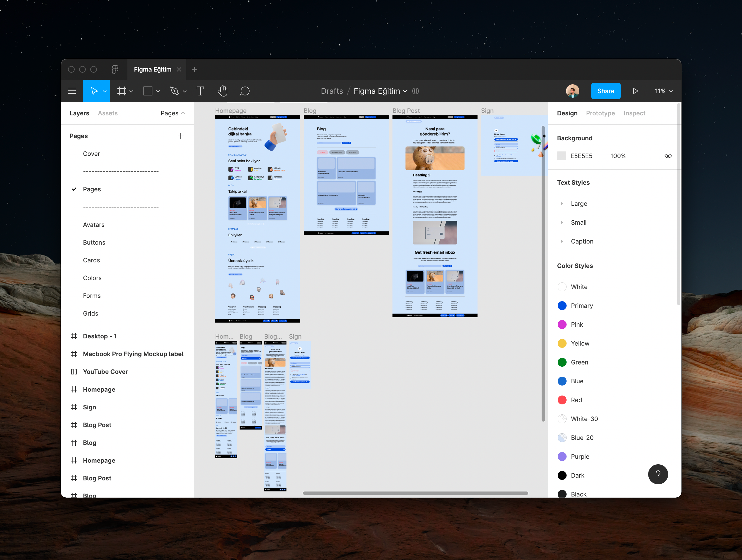Click the YouTube Cover layer icon
The height and width of the screenshot is (560, 742).
(74, 372)
